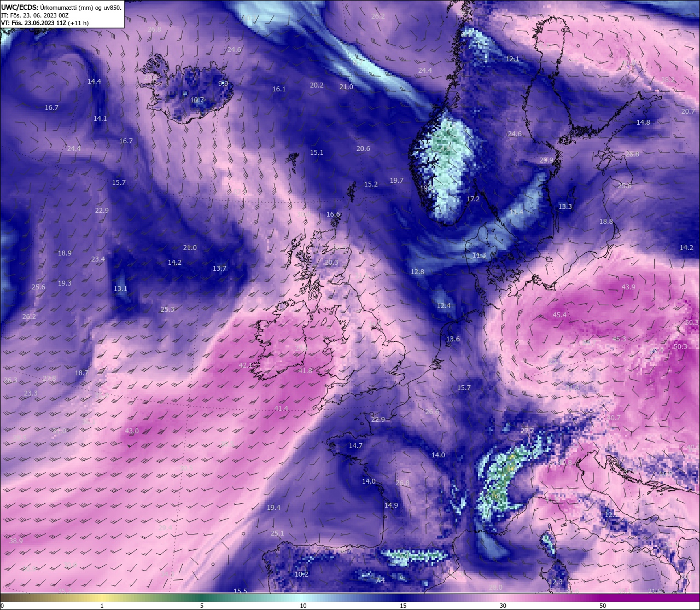
Task: Click the color scale label '10'
Action: tap(302, 606)
